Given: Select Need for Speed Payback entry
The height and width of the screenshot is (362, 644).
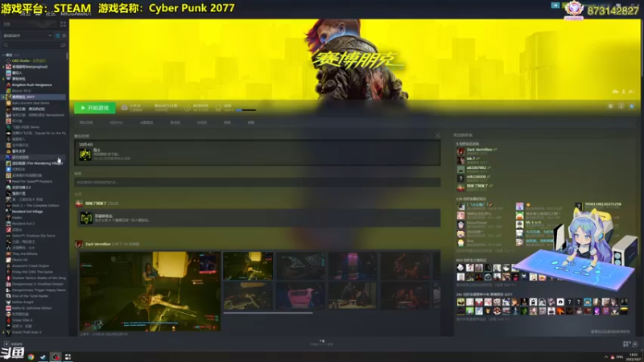Looking at the screenshot, I should pyautogui.click(x=32, y=182).
